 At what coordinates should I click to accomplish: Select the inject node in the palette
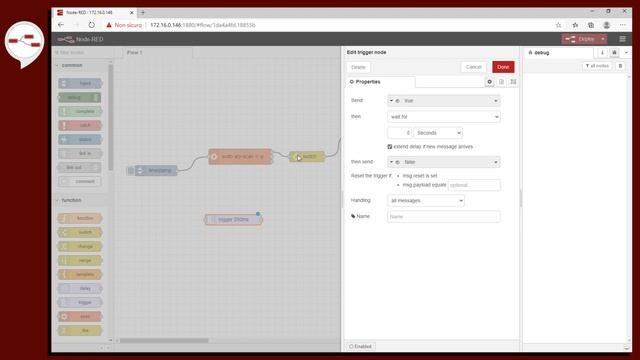pos(80,84)
